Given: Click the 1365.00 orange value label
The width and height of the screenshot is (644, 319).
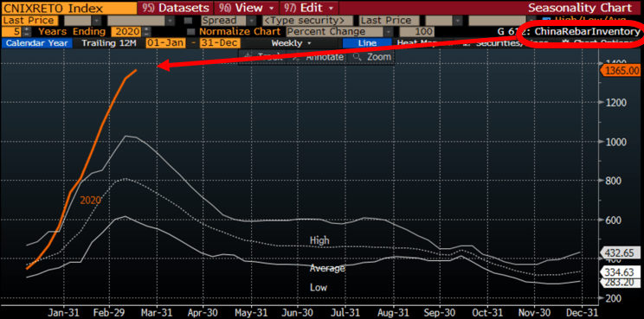Looking at the screenshot, I should [x=621, y=71].
